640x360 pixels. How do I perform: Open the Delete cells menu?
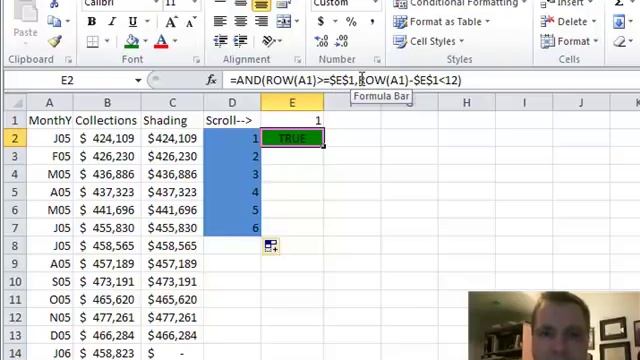click(569, 22)
